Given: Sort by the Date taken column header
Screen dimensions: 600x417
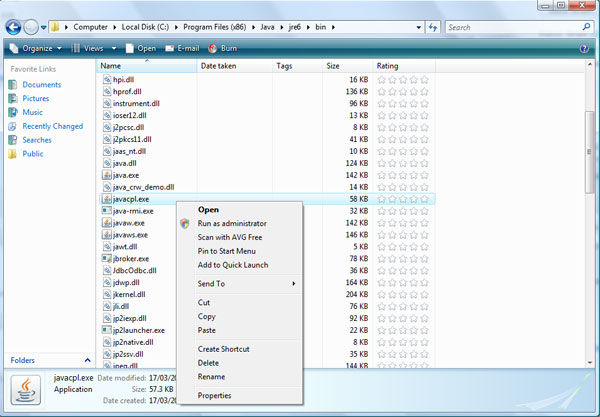Looking at the screenshot, I should tap(235, 66).
